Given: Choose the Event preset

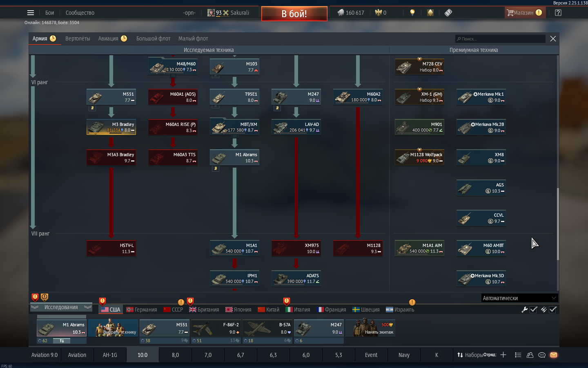Looking at the screenshot, I should tap(371, 355).
